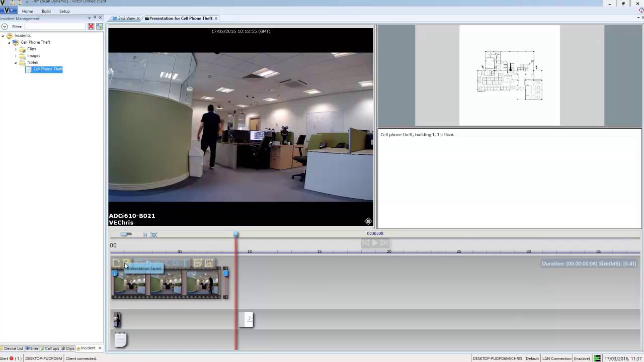Click the red Alert indicator in the status bar
Image resolution: width=644 pixels, height=362 pixels.
[12, 358]
